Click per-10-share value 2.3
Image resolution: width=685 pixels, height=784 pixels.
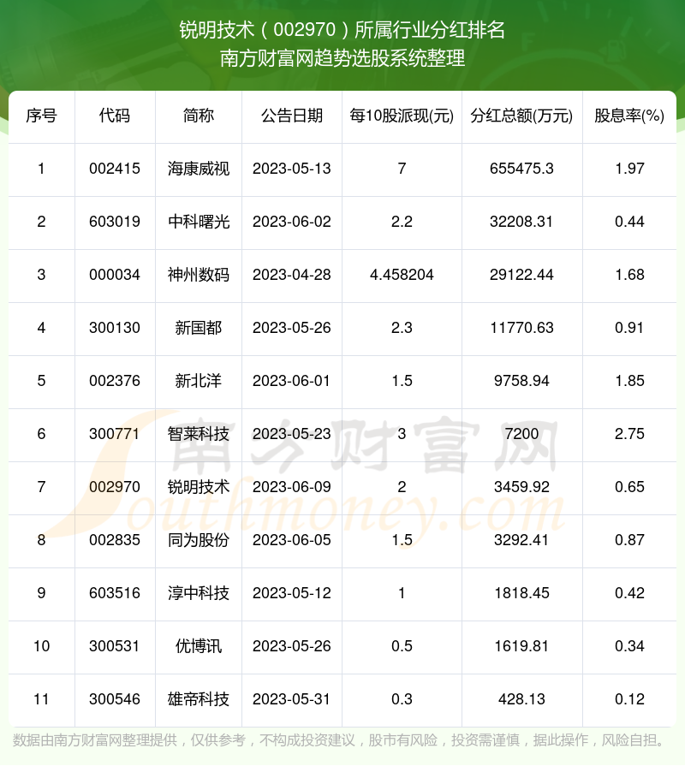pyautogui.click(x=402, y=328)
